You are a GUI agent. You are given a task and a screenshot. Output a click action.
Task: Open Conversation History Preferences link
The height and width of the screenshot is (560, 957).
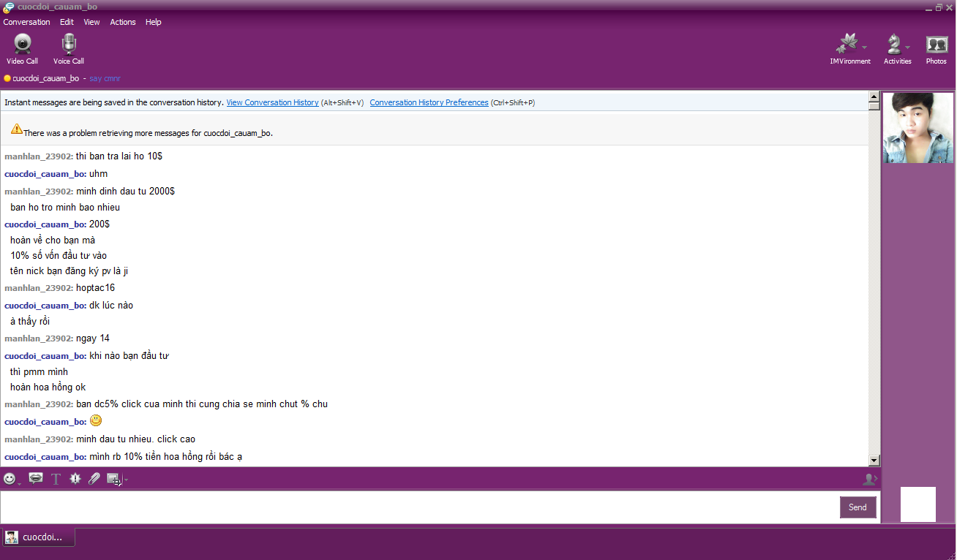pos(429,102)
